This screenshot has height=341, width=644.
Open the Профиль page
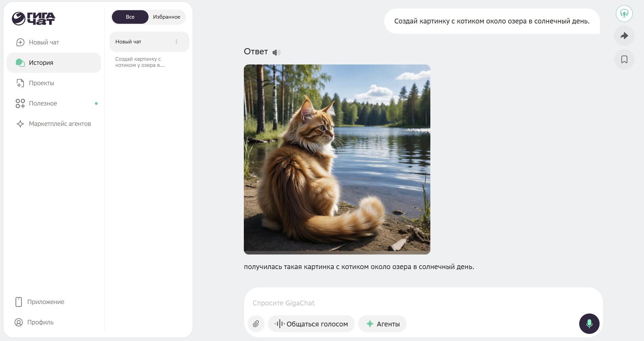click(40, 322)
